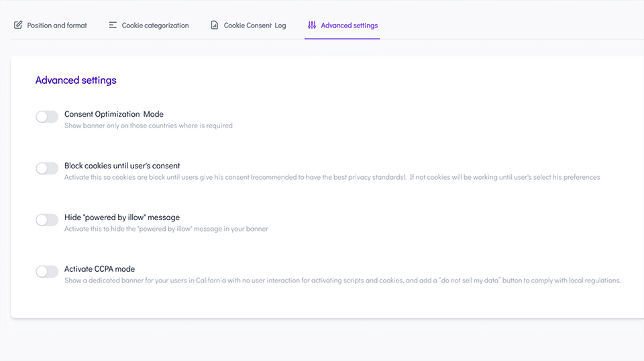The height and width of the screenshot is (361, 644).
Task: Turn on Block cookies until user's consent
Action: coord(47,168)
